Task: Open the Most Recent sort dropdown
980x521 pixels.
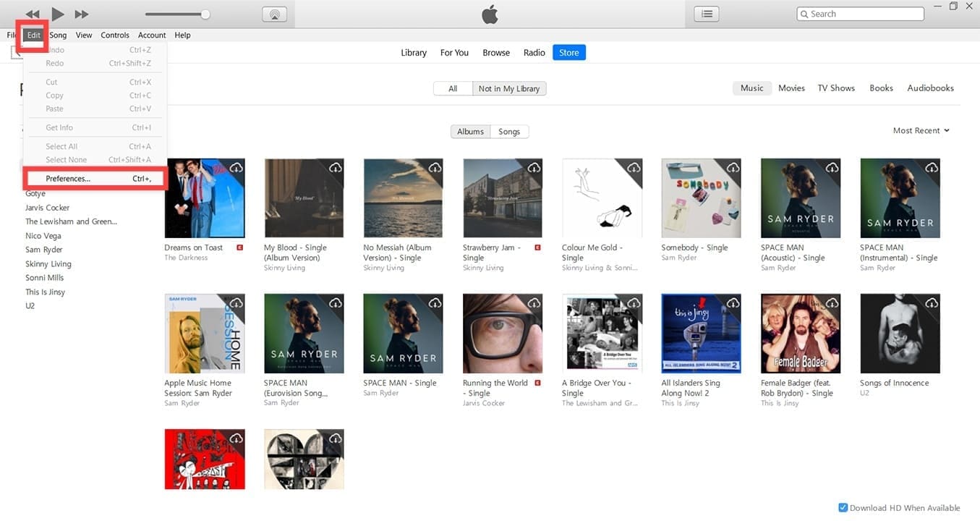Action: click(x=921, y=131)
